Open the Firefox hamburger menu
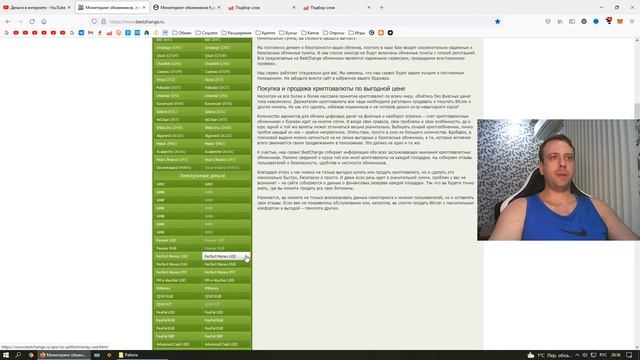The image size is (640, 360). 631,21
